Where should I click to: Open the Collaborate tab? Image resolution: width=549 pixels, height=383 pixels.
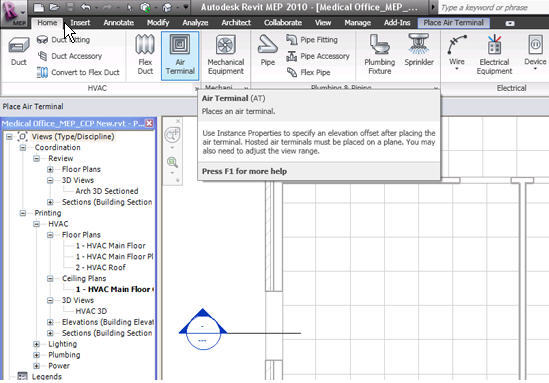[x=283, y=23]
